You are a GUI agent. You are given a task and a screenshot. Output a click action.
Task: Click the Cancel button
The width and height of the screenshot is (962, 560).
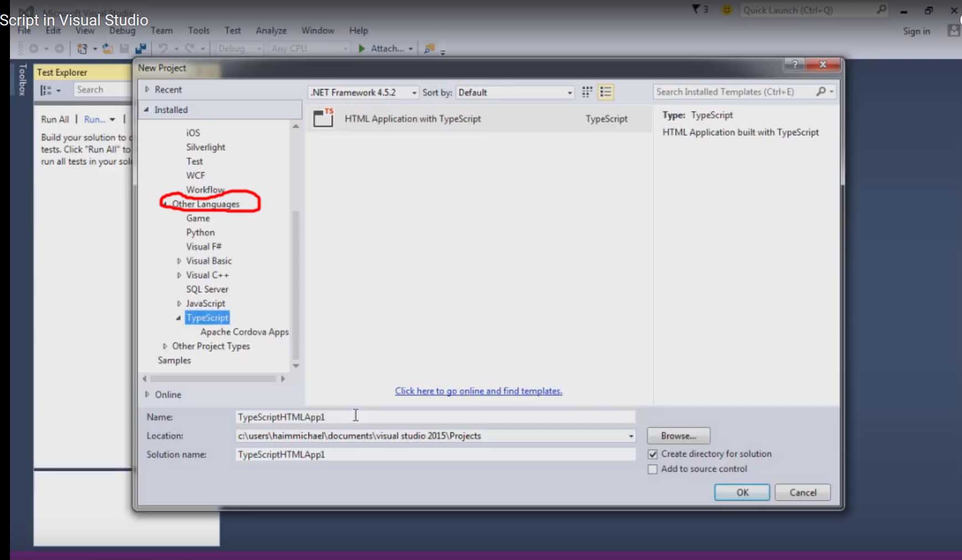pyautogui.click(x=802, y=492)
